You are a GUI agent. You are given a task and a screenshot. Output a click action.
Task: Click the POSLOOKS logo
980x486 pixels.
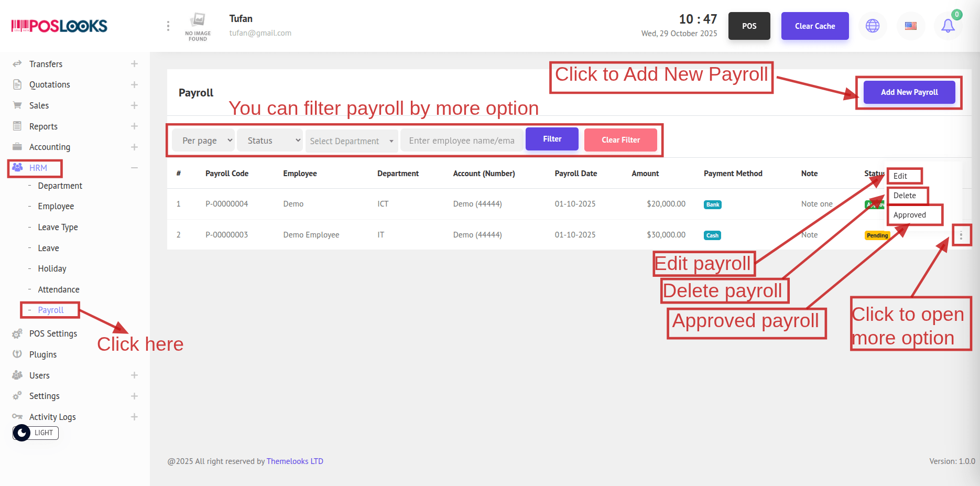[x=59, y=26]
